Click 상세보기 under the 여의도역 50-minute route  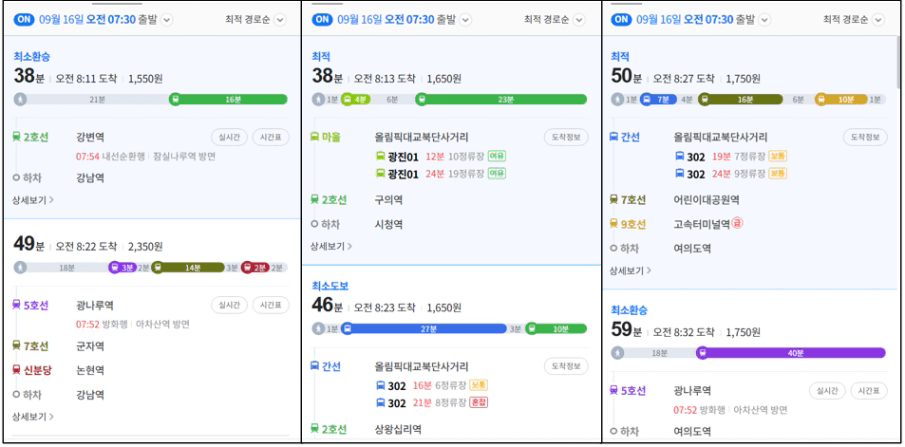(x=631, y=270)
